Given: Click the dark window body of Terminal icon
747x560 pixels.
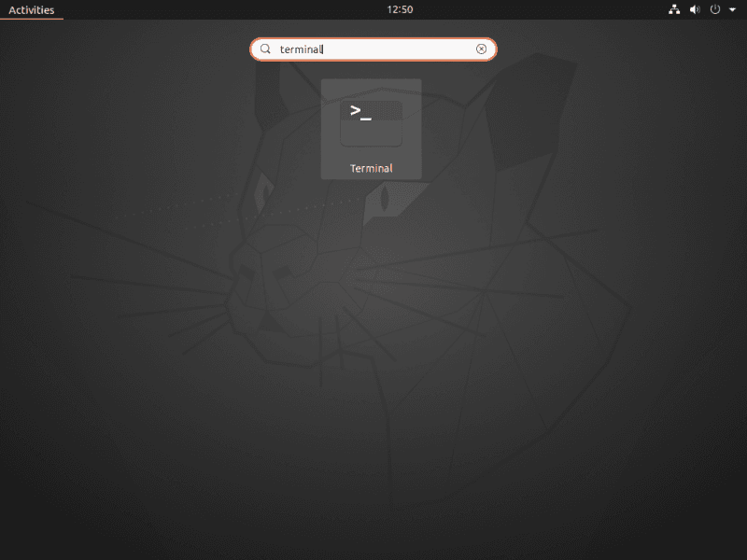Looking at the screenshot, I should [x=371, y=133].
